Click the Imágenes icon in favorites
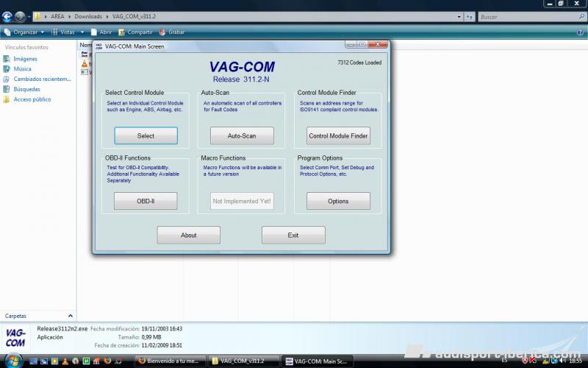Viewport: 588px width, 368px height. (7, 59)
